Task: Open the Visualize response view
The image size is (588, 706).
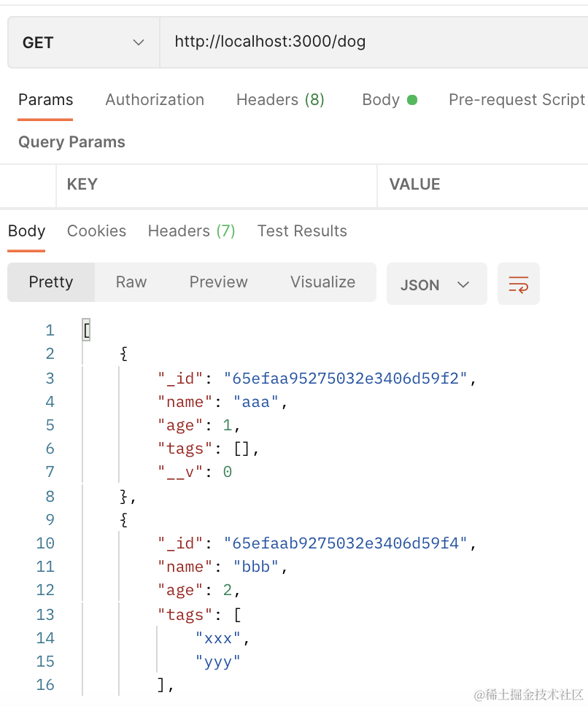Action: click(x=322, y=282)
